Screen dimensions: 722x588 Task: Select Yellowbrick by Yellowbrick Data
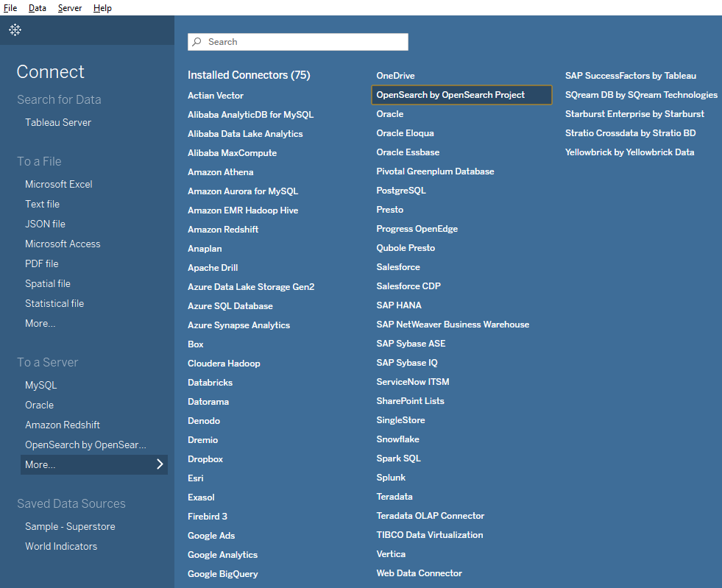tap(629, 152)
